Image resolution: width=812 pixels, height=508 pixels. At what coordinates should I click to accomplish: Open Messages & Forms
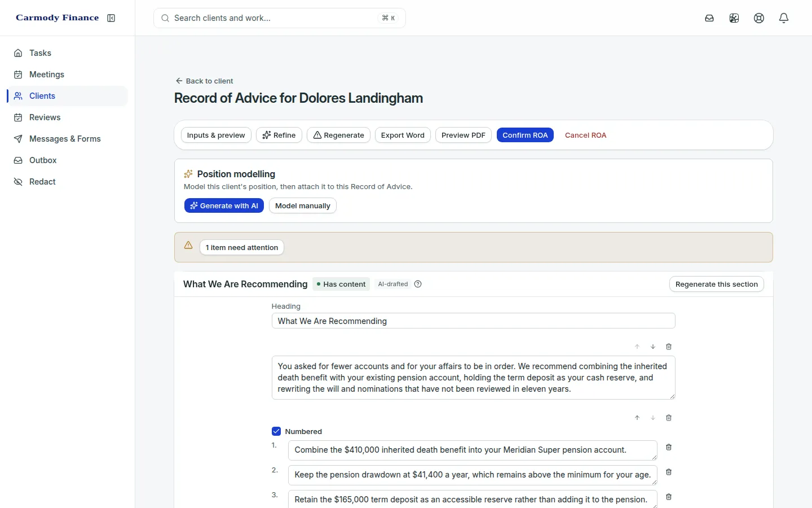click(68, 139)
